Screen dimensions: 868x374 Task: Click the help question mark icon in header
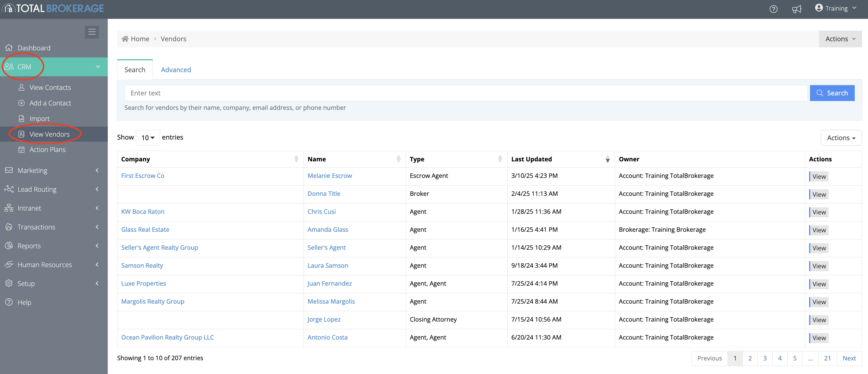point(773,9)
